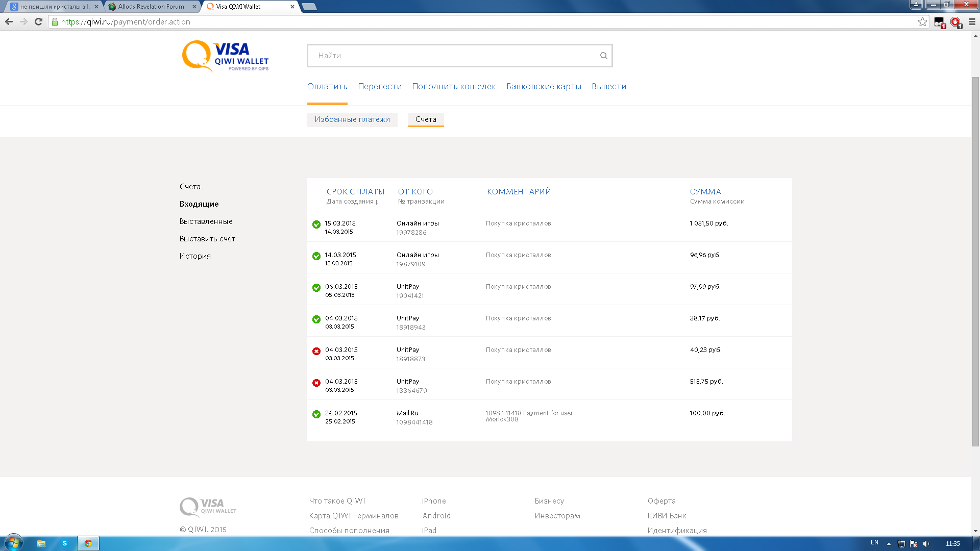This screenshot has width=980, height=551.
Task: Open История in left sidebar
Action: [x=195, y=256]
